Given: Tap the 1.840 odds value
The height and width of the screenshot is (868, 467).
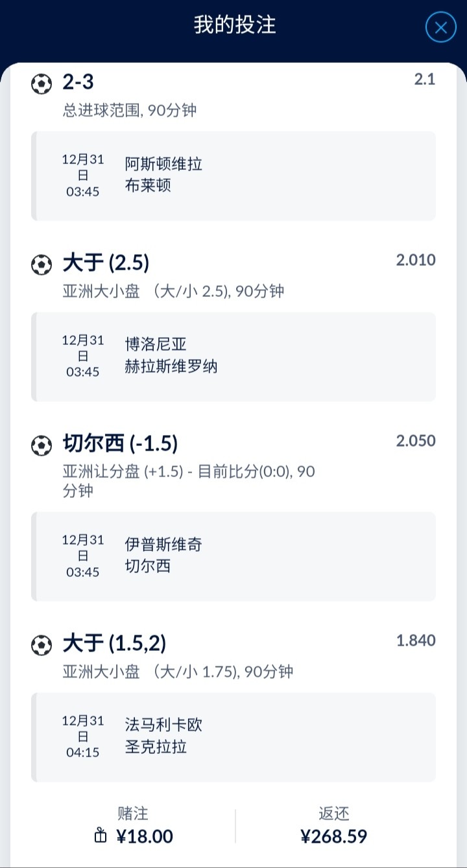Looking at the screenshot, I should click(416, 641).
